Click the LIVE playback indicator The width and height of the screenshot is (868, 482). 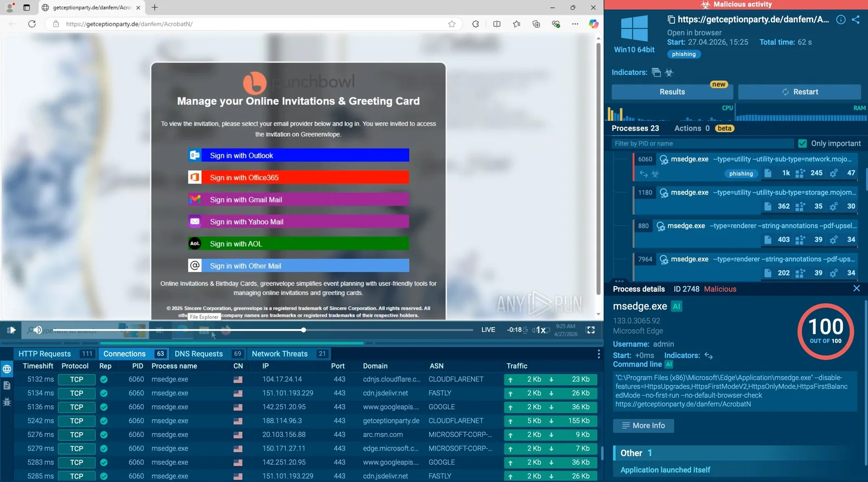[488, 330]
